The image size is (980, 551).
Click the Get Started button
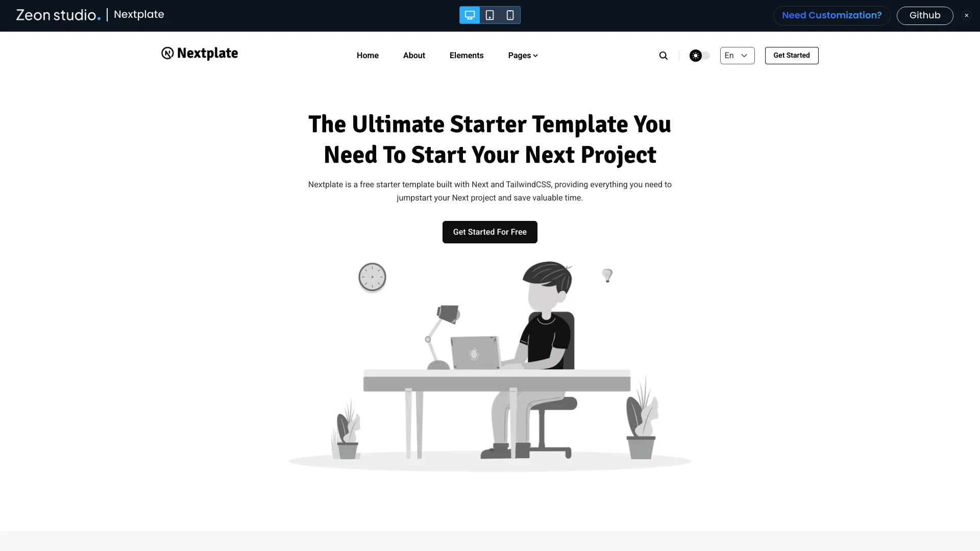(792, 55)
